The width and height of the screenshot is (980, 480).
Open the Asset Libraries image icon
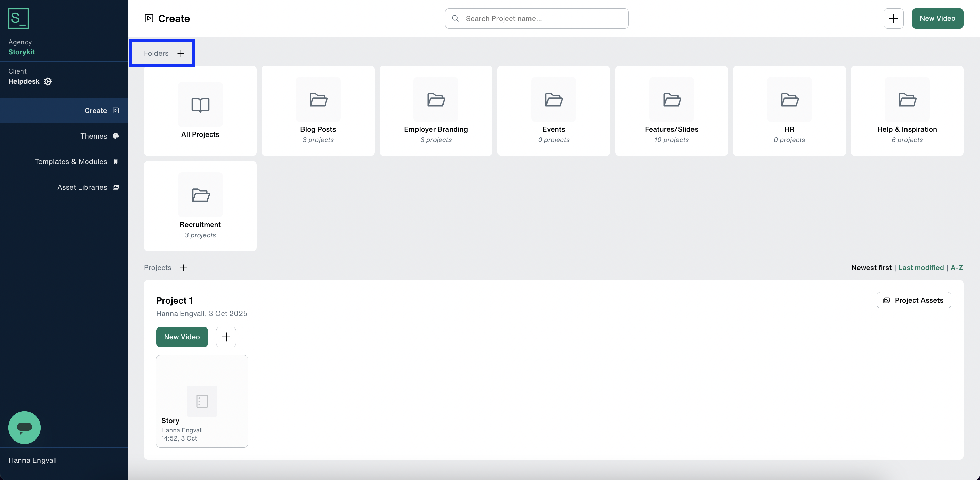pyautogui.click(x=115, y=187)
